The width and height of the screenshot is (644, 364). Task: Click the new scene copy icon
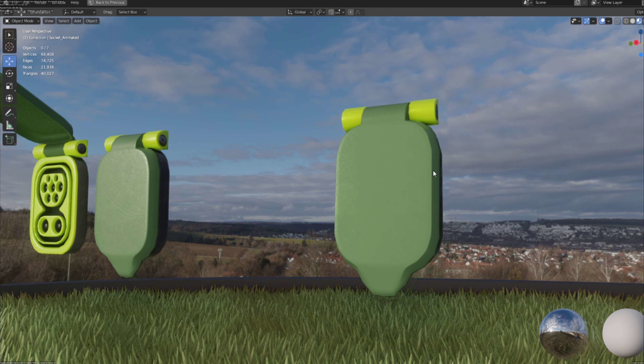578,2
